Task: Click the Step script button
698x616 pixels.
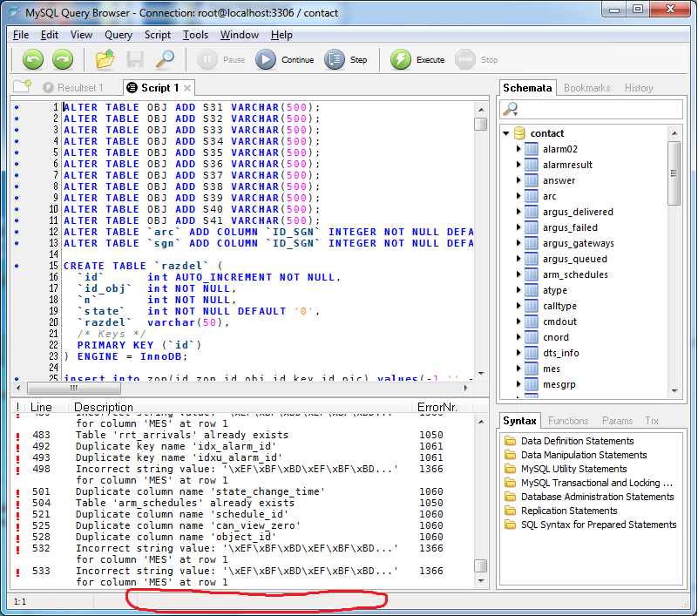Action: tap(346, 59)
